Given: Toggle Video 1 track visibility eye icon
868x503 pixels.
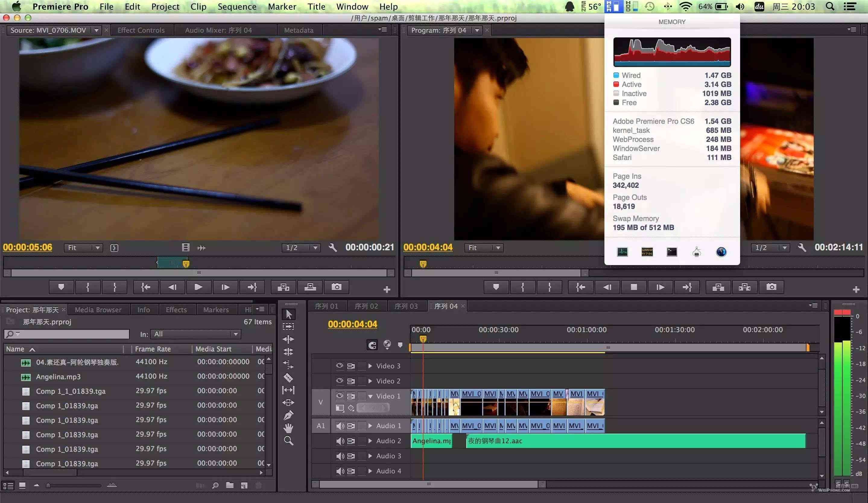Looking at the screenshot, I should [x=339, y=395].
